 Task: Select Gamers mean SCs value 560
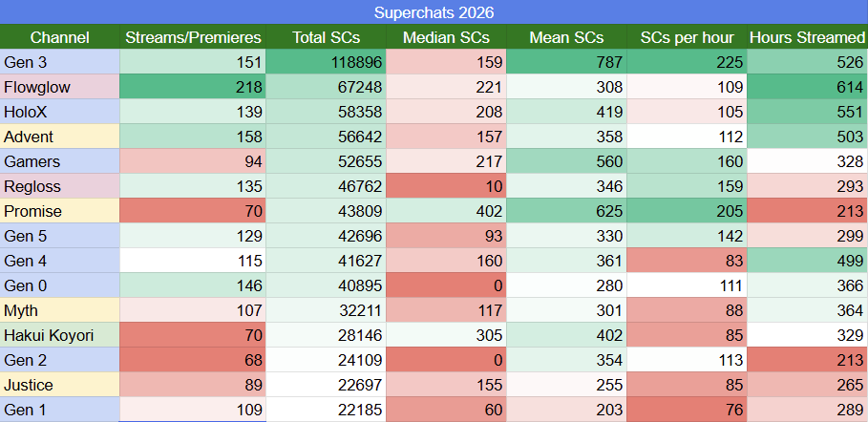(x=566, y=161)
